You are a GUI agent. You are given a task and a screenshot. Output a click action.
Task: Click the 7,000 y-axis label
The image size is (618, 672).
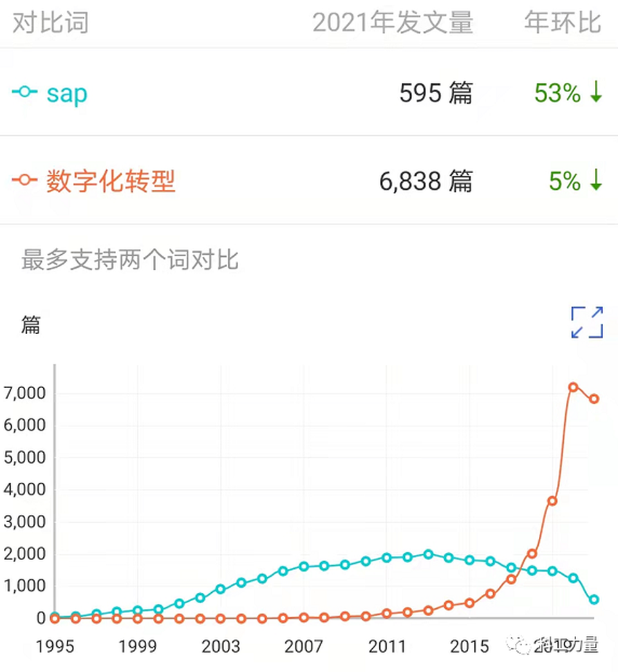(24, 393)
